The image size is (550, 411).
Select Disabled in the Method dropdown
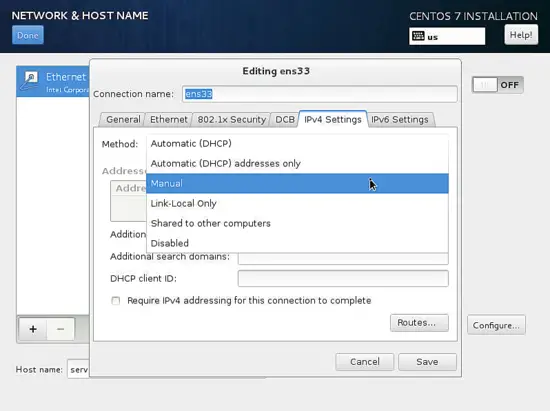click(297, 243)
